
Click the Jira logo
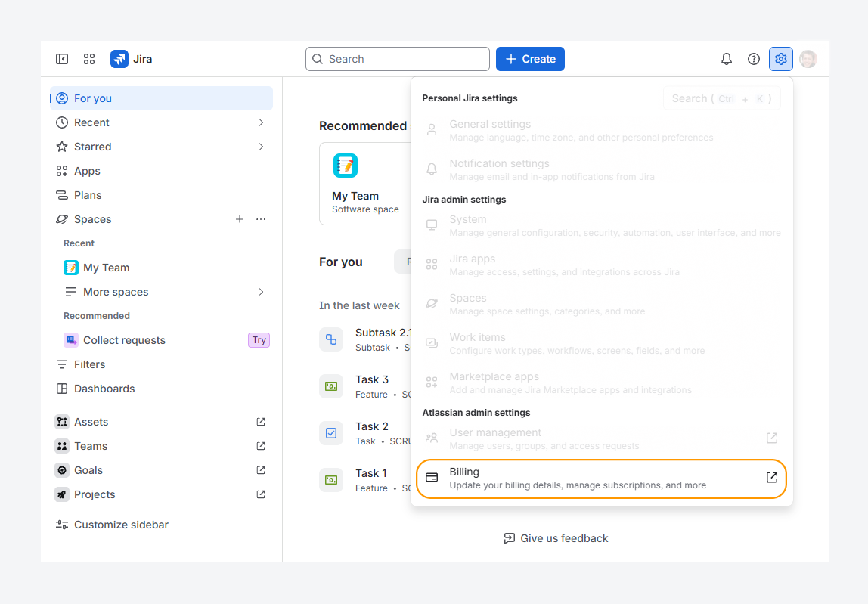132,59
